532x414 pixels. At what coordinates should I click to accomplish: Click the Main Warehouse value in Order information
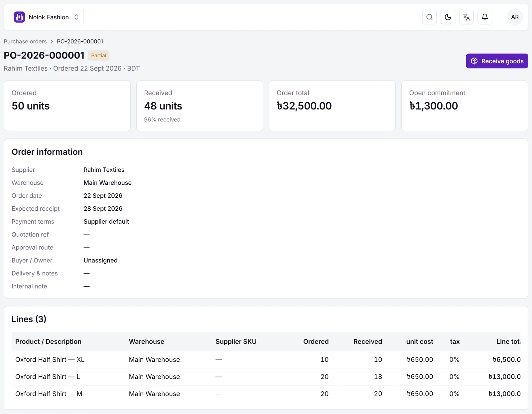(108, 183)
